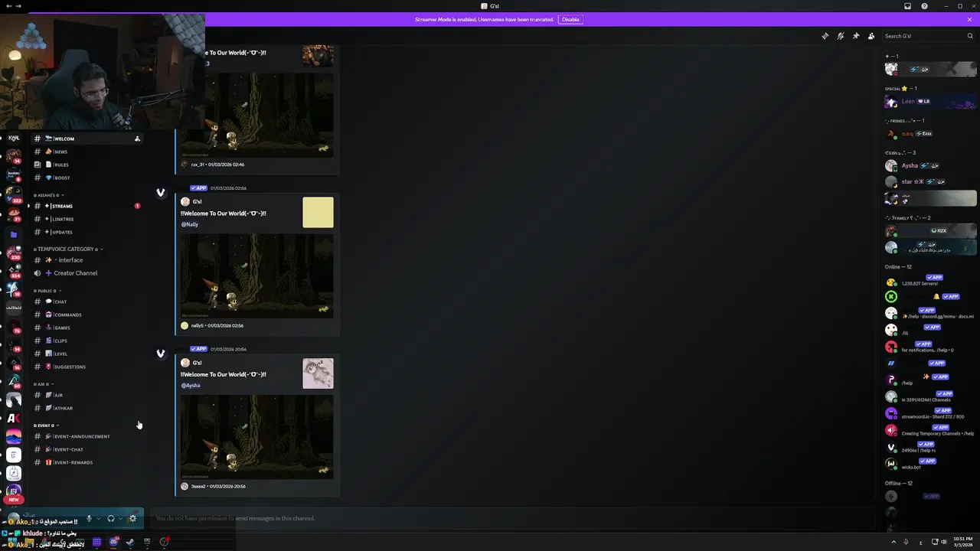Collapse the TEMPVOICE CATEGORY section
The image size is (980, 551).
[x=67, y=249]
